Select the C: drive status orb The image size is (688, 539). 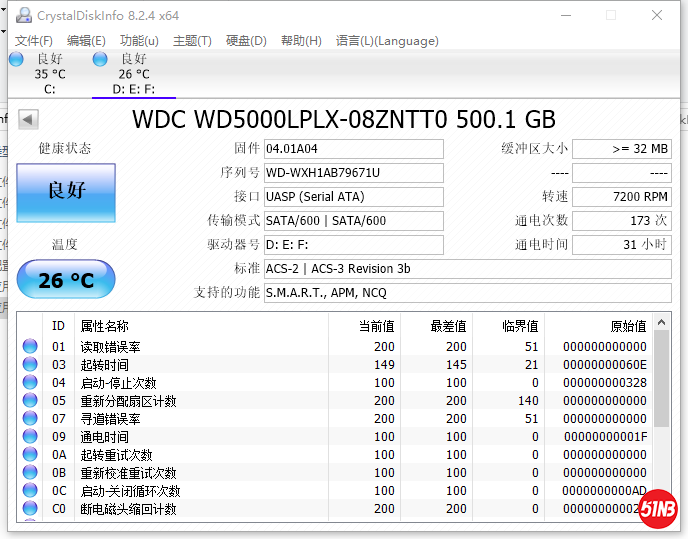tap(16, 59)
